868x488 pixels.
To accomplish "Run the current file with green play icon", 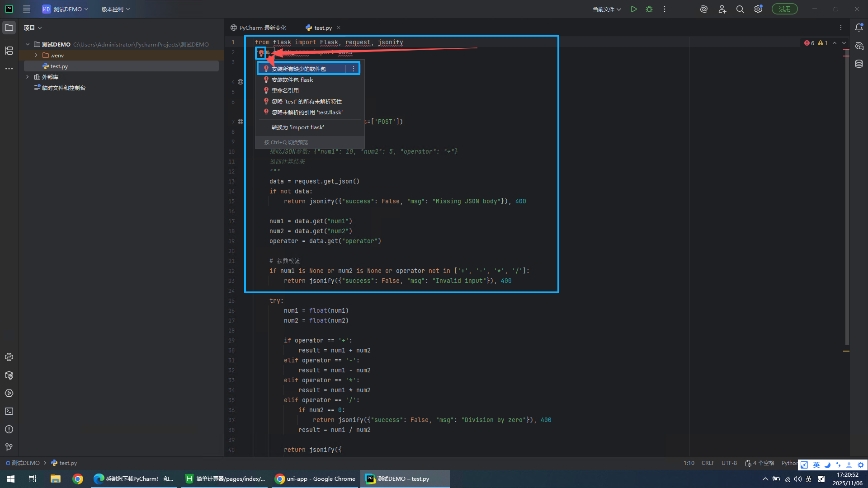I will point(634,9).
